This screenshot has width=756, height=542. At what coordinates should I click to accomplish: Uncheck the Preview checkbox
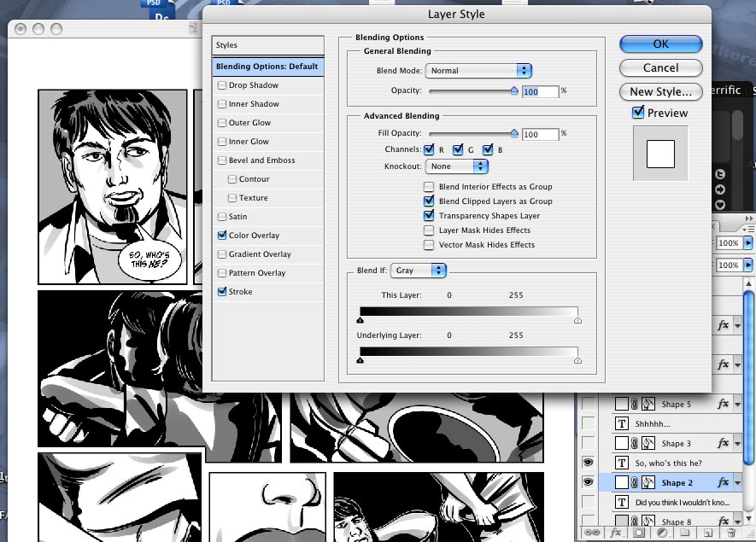(638, 113)
